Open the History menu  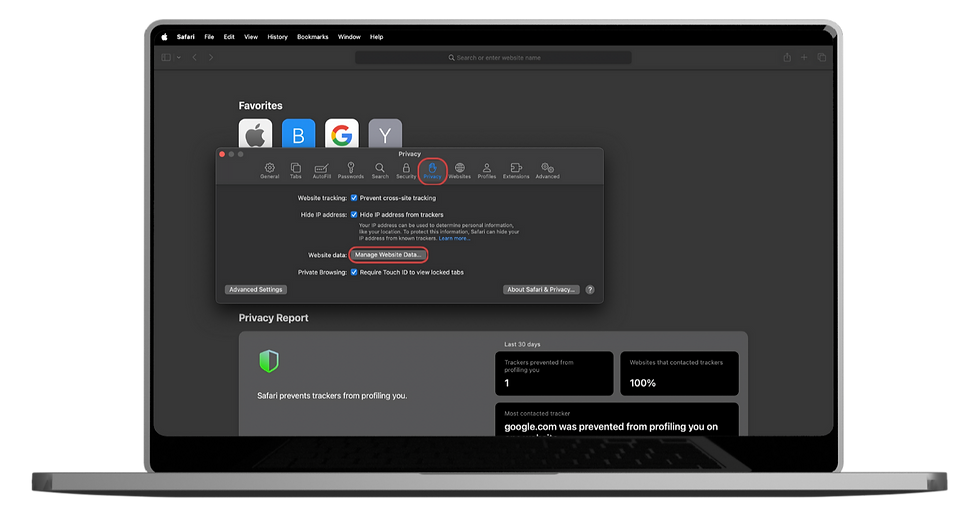click(x=278, y=37)
